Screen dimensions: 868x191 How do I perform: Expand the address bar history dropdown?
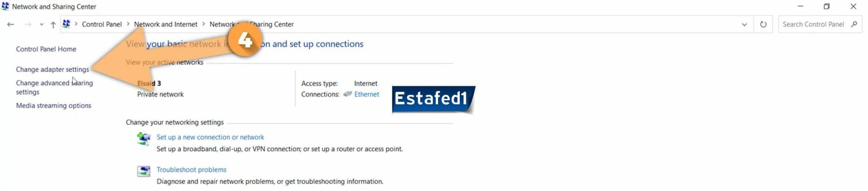[x=744, y=24]
